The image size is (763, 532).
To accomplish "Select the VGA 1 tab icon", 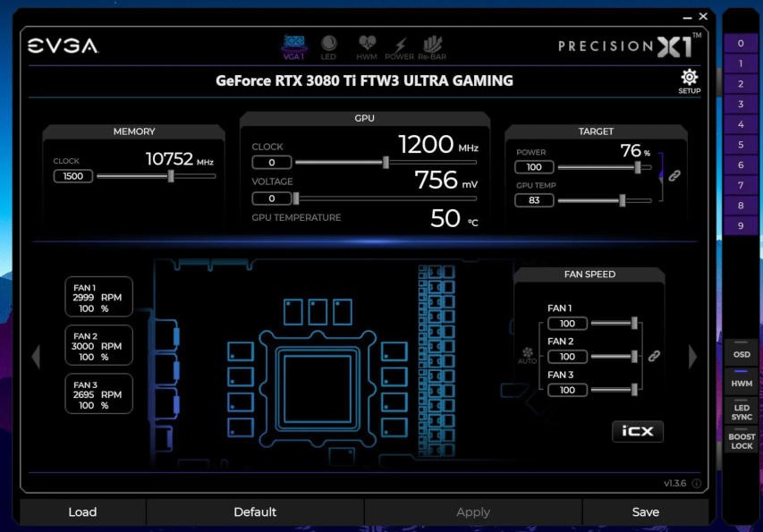I will pyautogui.click(x=295, y=43).
